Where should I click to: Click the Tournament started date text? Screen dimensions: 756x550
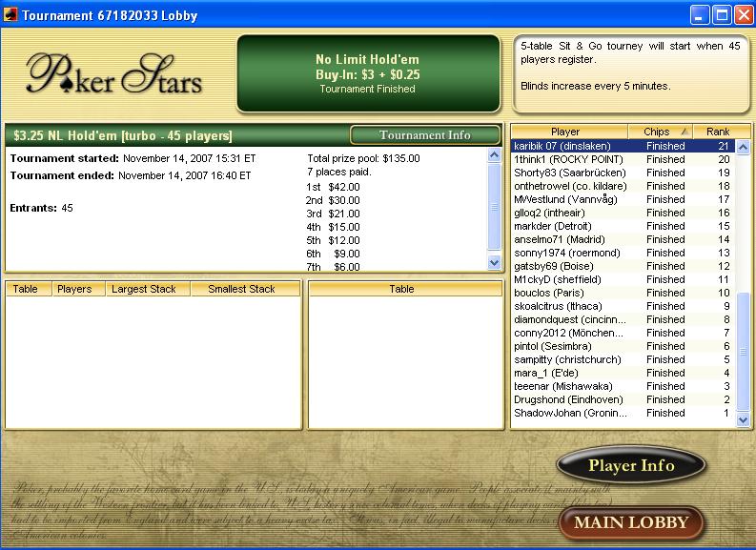coord(133,158)
